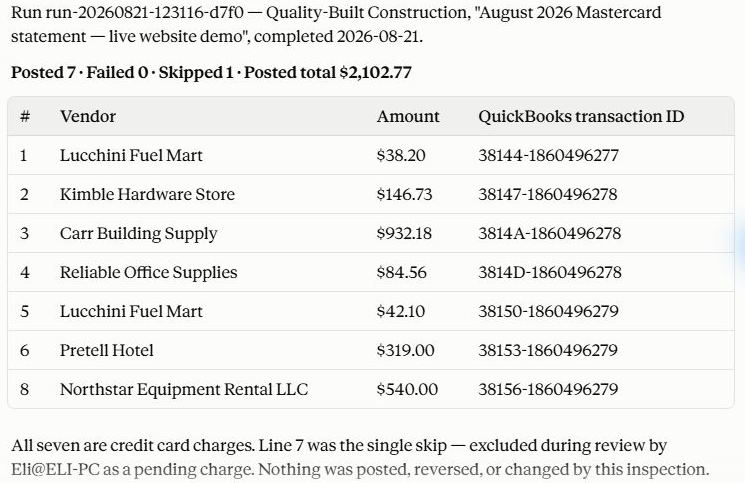The height and width of the screenshot is (483, 745).
Task: Click the QuickBooks transaction ID column header
Action: pyautogui.click(x=581, y=116)
